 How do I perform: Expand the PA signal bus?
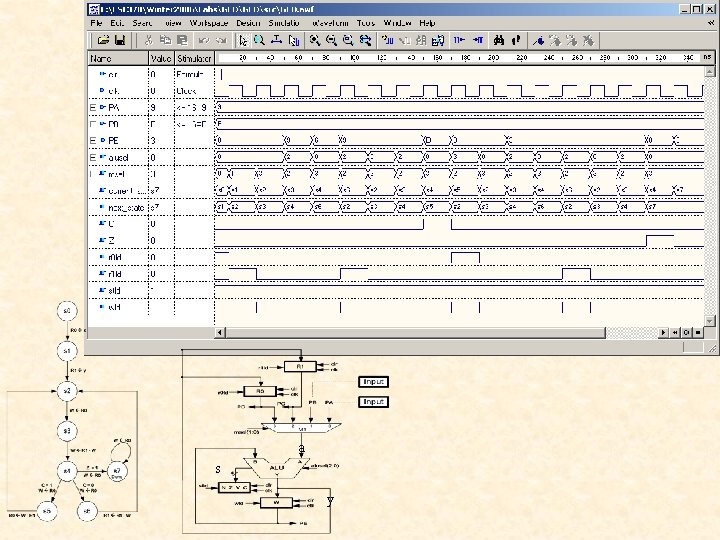[92, 106]
